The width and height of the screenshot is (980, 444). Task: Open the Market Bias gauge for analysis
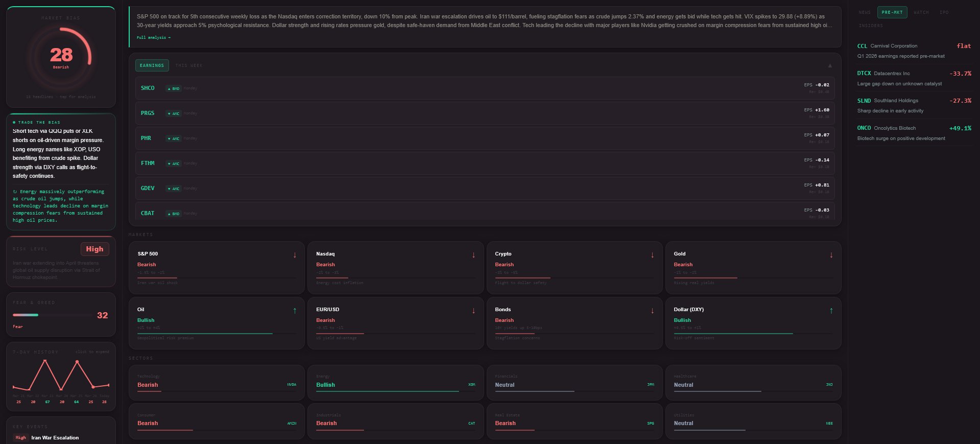61,56
